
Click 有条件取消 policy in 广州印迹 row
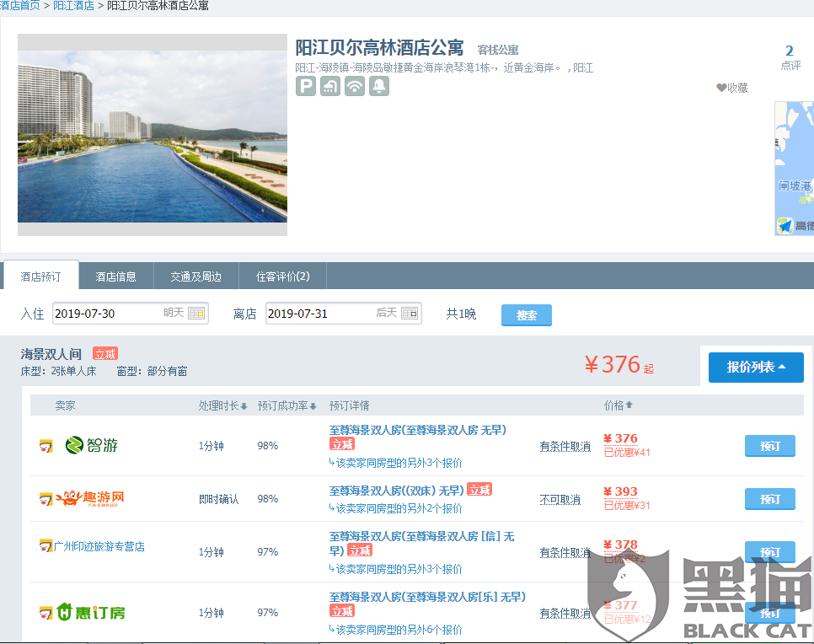565,553
